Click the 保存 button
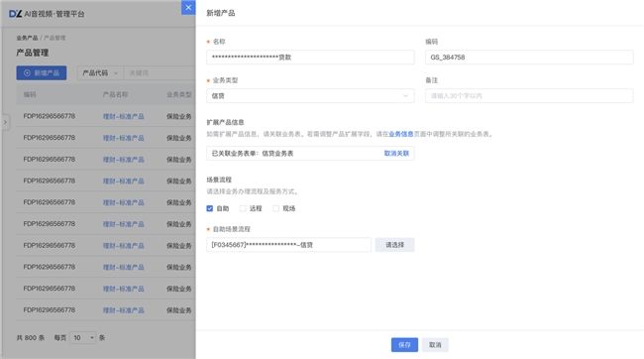 pos(404,344)
